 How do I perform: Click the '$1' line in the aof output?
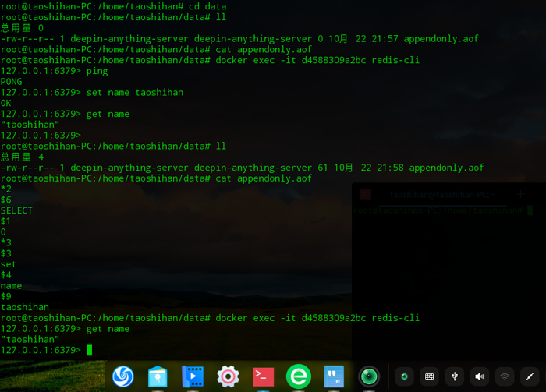tap(5, 221)
